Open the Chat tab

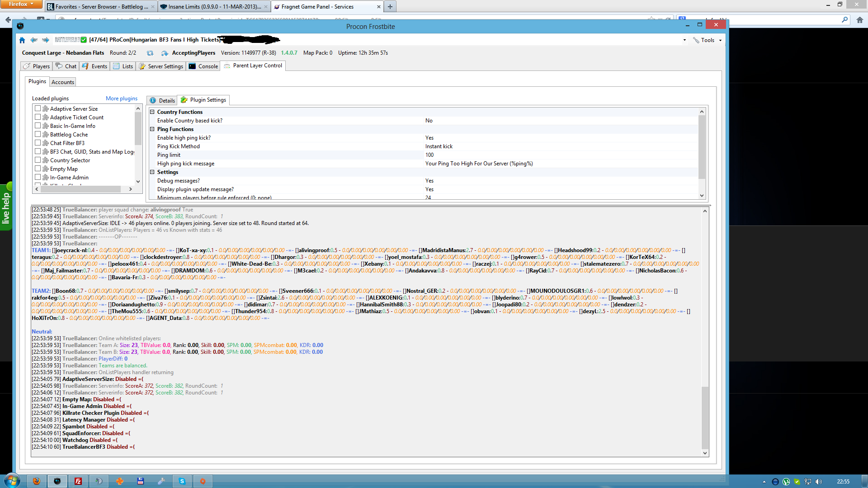click(66, 66)
